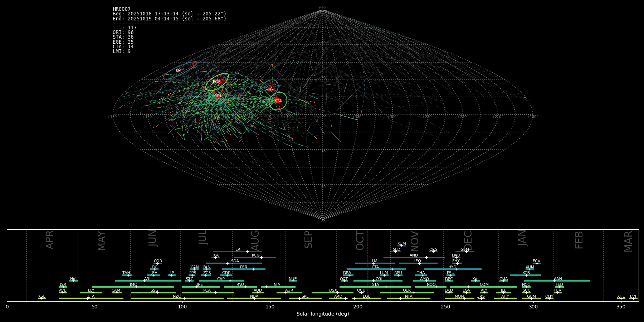The height and width of the screenshot is (322, 644).
Task: Select the 'ORI: 96' count entry
Action: (123, 33)
